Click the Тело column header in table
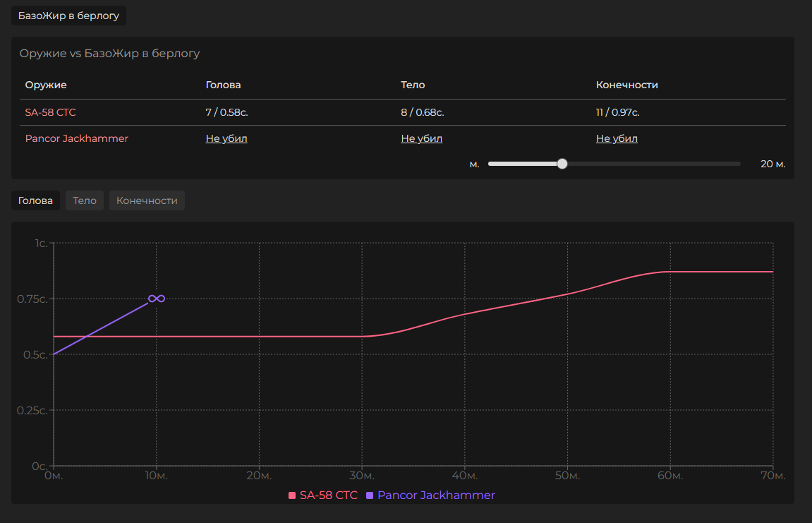This screenshot has width=812, height=523. click(413, 85)
